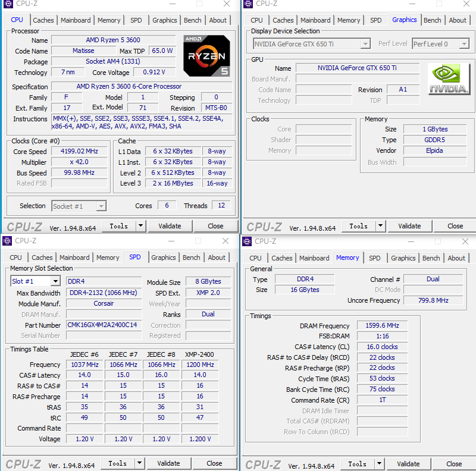Click the Level 3 cache value 2 x 16 MBytes

click(x=173, y=183)
